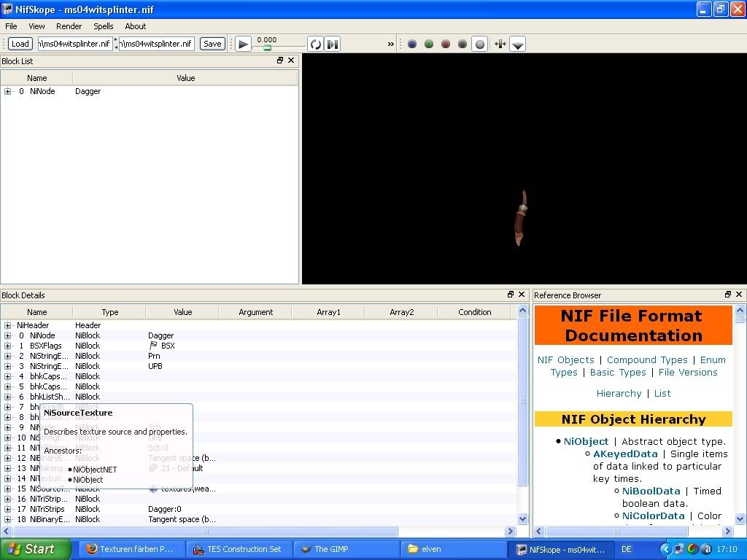Open the Spells menu
747x560 pixels.
(x=103, y=26)
